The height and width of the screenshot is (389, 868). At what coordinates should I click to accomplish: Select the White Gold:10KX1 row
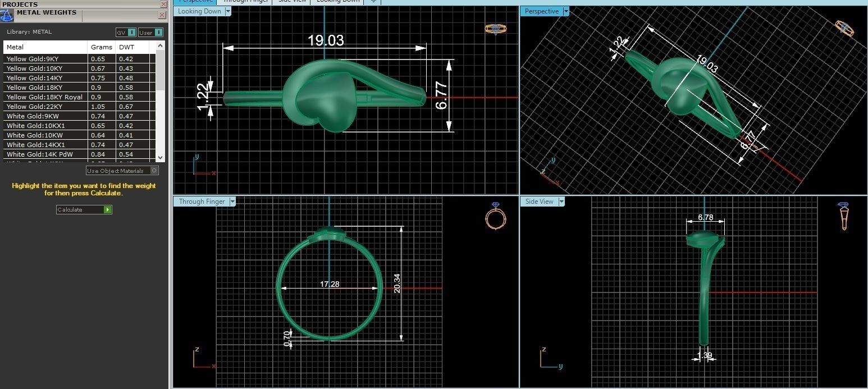coord(79,126)
